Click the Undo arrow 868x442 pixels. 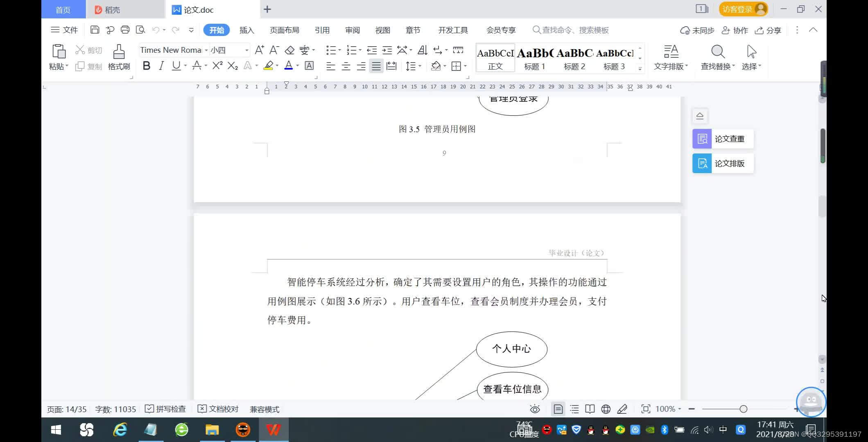tap(156, 30)
